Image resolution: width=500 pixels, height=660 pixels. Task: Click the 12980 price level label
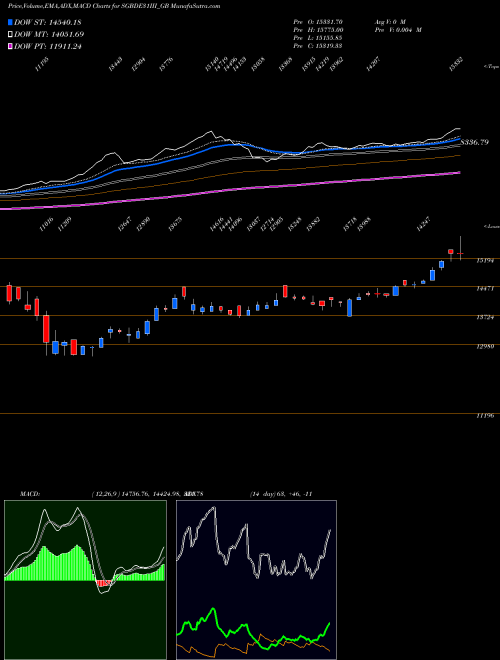point(485,346)
